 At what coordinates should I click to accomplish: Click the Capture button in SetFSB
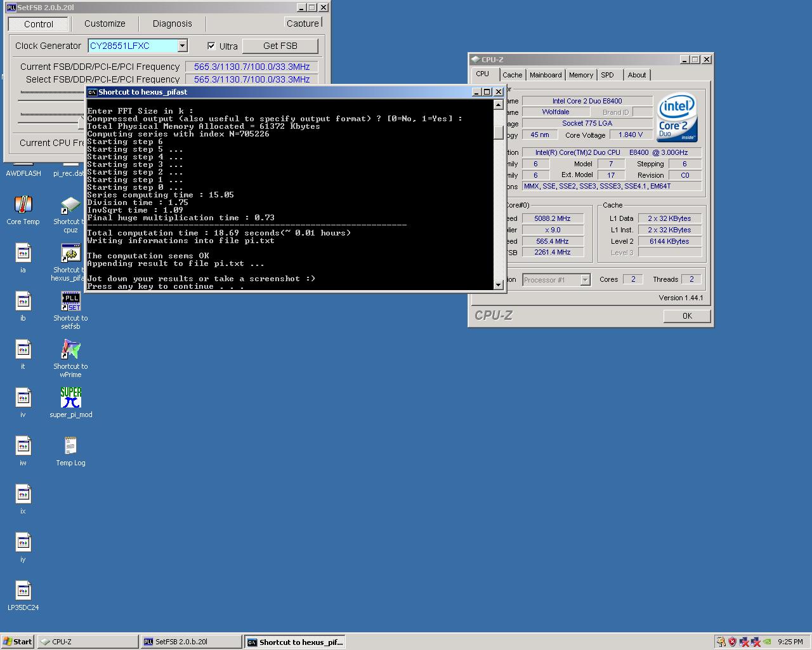pyautogui.click(x=303, y=23)
